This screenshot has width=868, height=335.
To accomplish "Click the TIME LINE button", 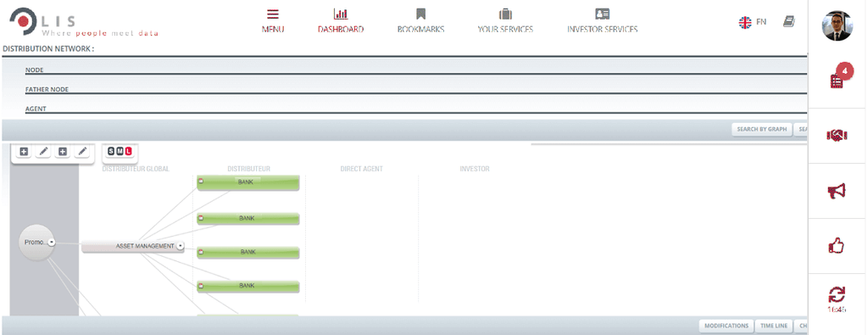I will click(773, 326).
